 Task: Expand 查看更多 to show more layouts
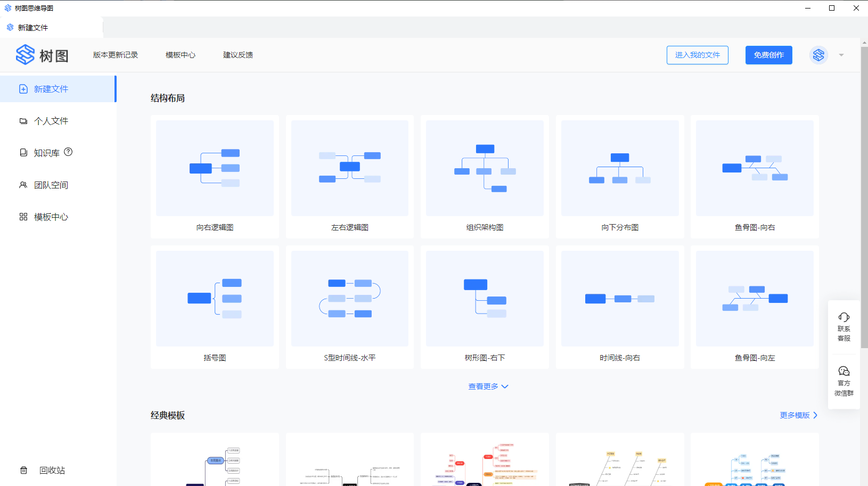pyautogui.click(x=488, y=386)
